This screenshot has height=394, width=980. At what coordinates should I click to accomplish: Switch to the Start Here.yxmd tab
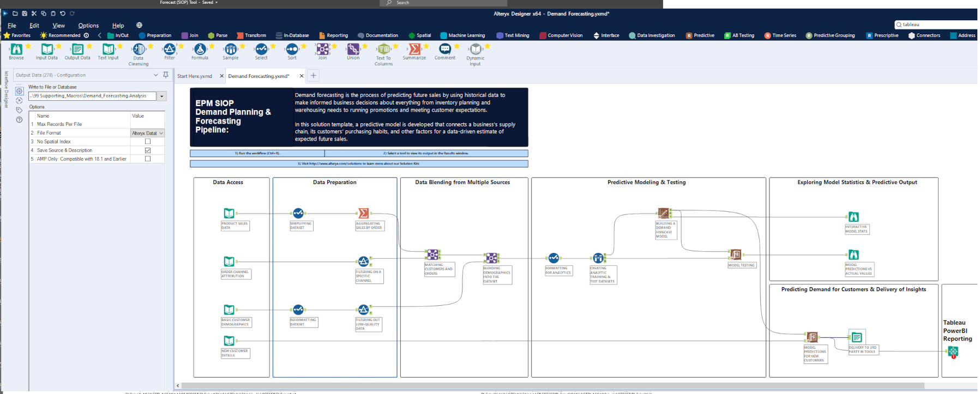pyautogui.click(x=195, y=76)
